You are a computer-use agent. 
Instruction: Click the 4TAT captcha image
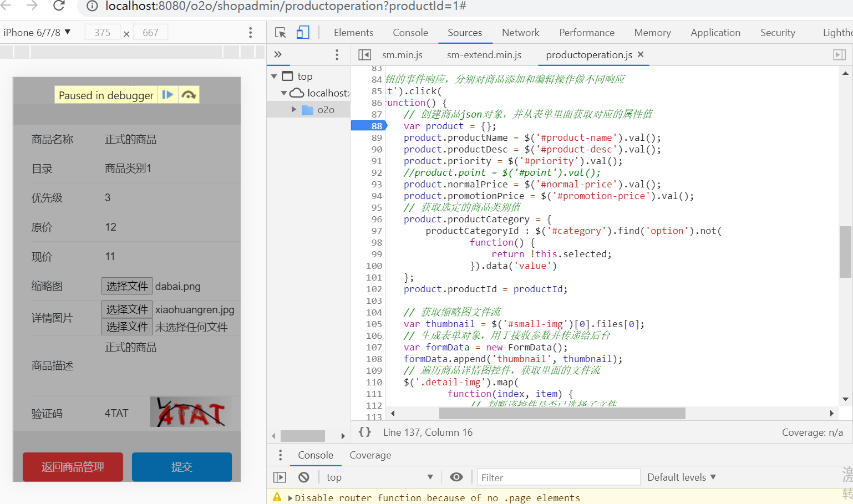(x=191, y=412)
